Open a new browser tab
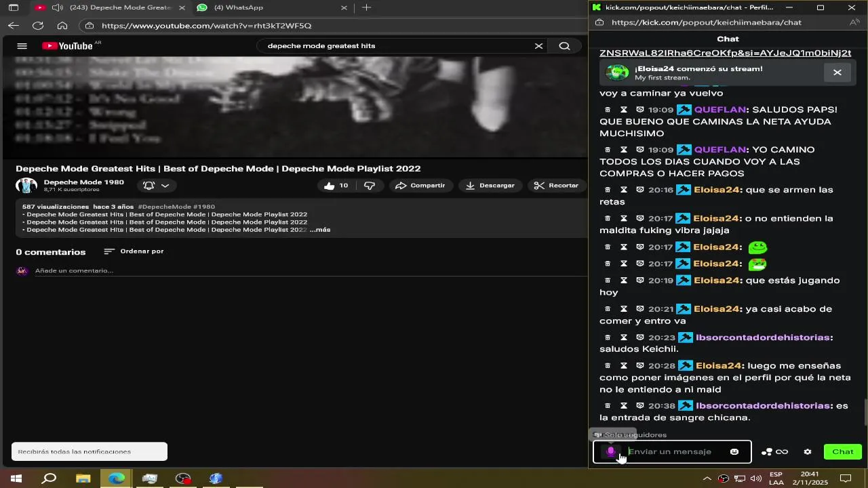868x488 pixels. (x=366, y=7)
